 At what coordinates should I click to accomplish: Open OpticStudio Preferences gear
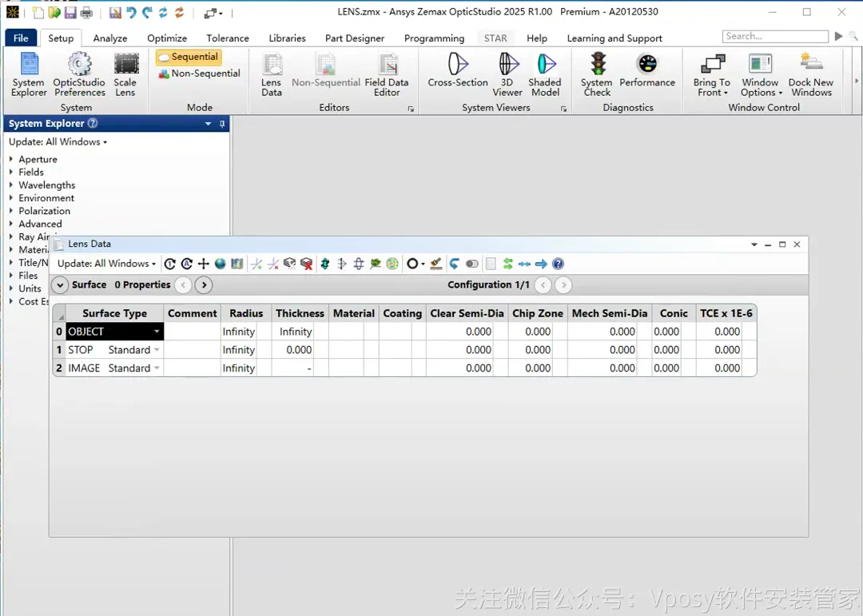[79, 75]
